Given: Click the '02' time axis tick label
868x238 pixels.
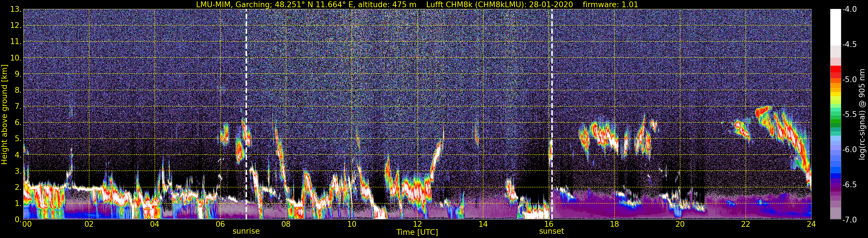Looking at the screenshot, I should pyautogui.click(x=89, y=224).
